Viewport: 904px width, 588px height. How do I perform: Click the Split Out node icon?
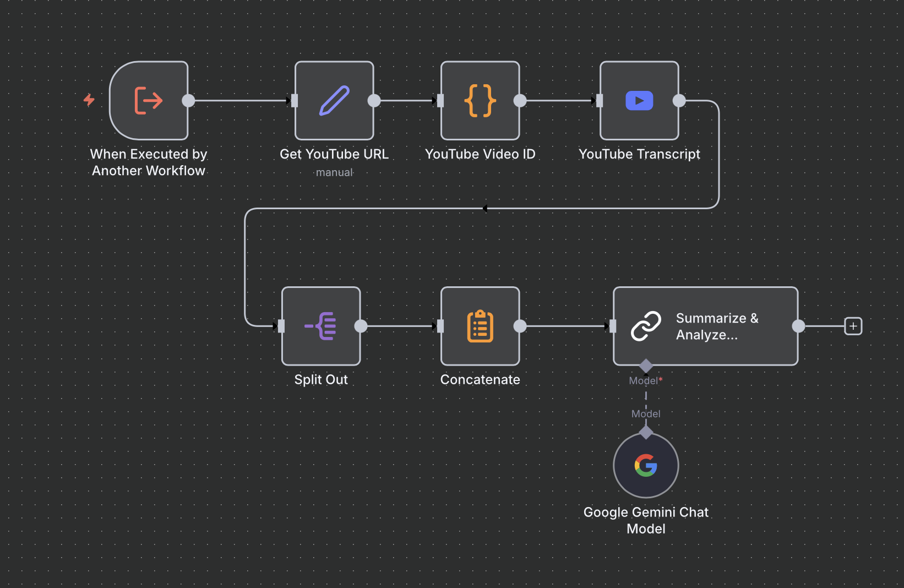[321, 326]
